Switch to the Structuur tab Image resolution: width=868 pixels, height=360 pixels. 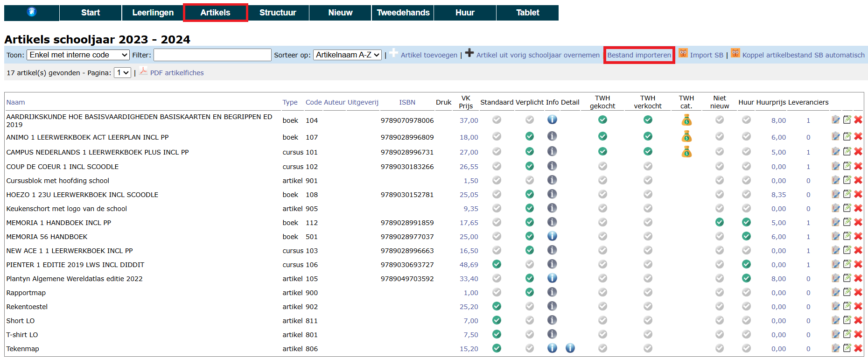(278, 13)
